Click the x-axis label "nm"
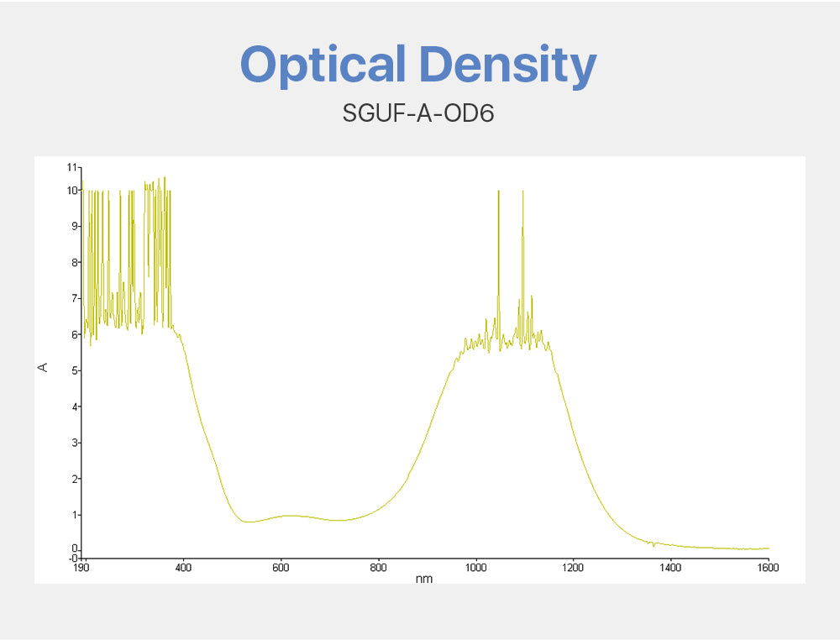Viewport: 840px width, 640px height. (x=424, y=580)
